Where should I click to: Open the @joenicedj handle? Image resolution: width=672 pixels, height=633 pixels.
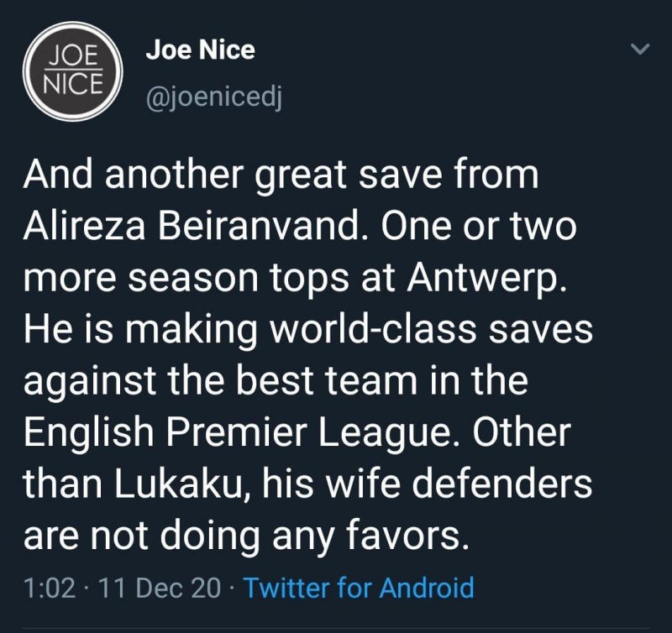pos(214,100)
